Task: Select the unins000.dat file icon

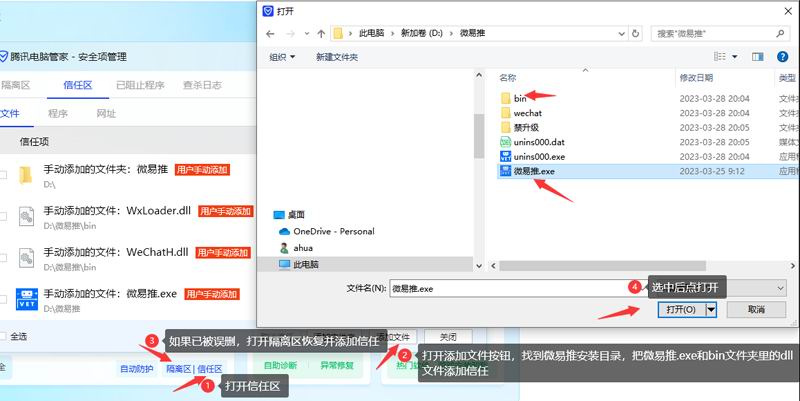Action: pos(505,142)
